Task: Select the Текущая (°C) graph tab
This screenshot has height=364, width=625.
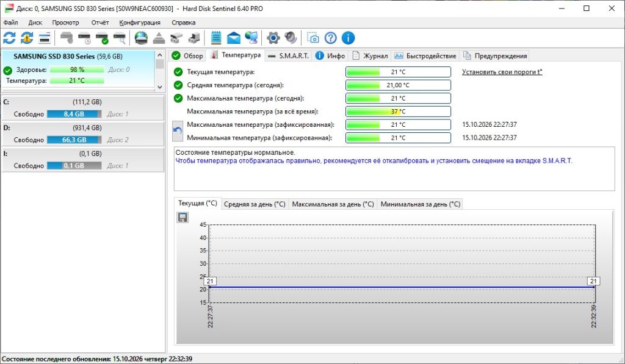Action: (197, 203)
